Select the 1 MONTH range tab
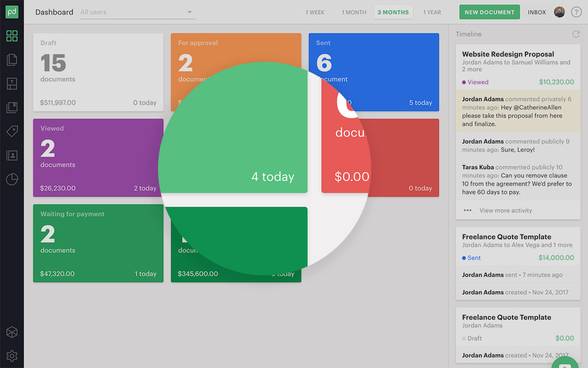 click(x=354, y=13)
